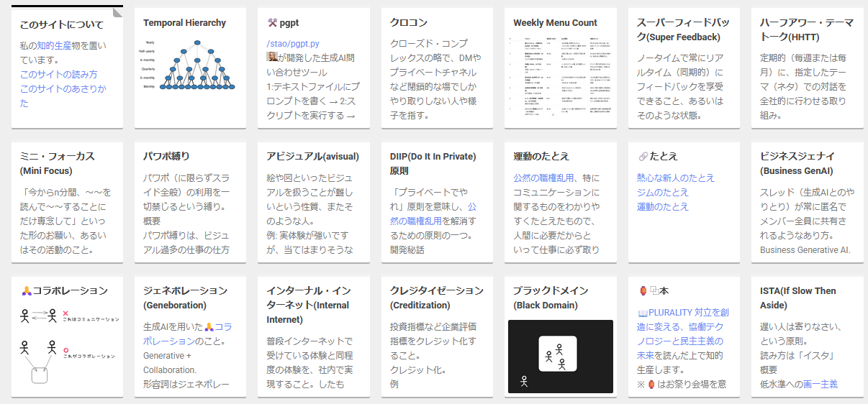
Task: Click the 開発秘話 text in DIIP card
Action: tap(407, 250)
